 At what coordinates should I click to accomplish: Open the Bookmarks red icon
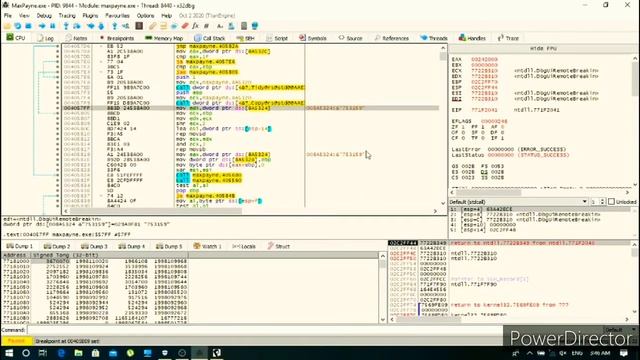(x=184, y=26)
